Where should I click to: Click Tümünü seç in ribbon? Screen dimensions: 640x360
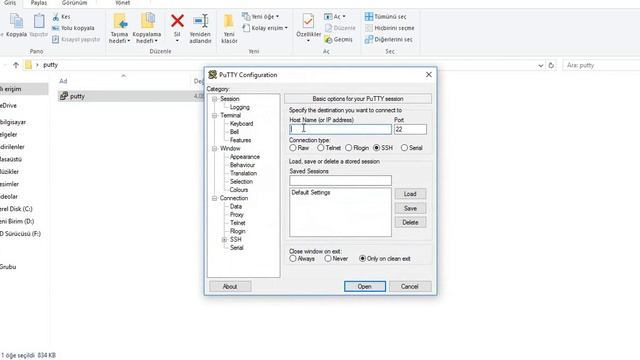pos(385,17)
